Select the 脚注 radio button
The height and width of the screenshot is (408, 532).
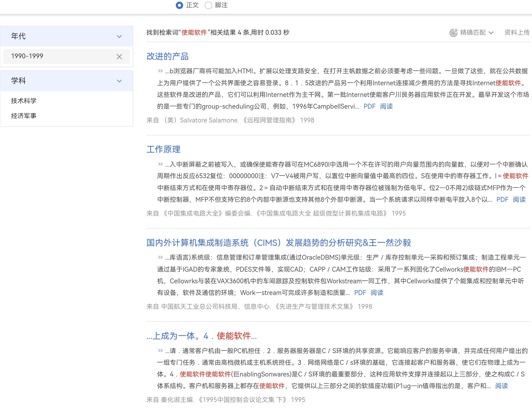pyautogui.click(x=208, y=5)
